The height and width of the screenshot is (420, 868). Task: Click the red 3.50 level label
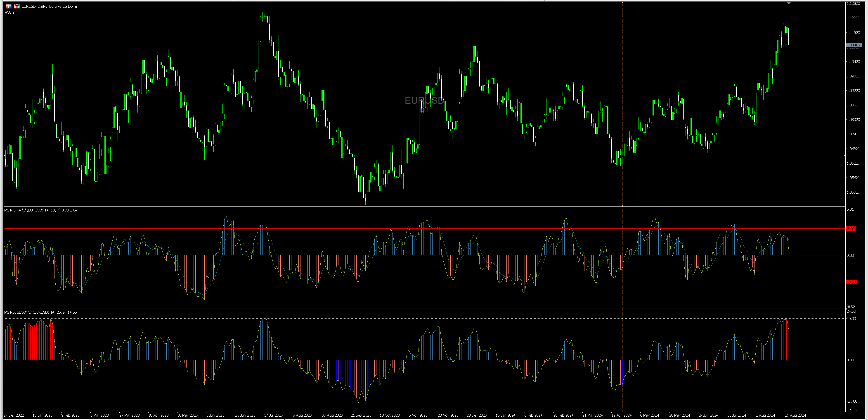(x=851, y=229)
